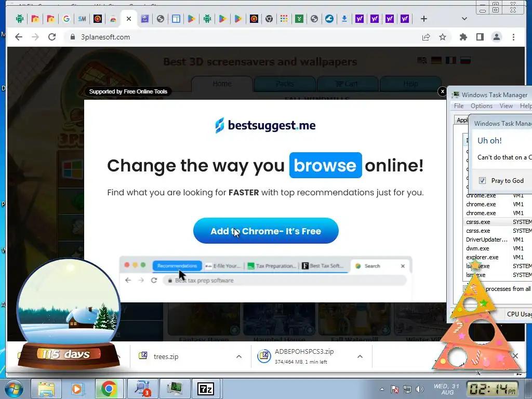The image size is (532, 399).
Task: Click the volume speaker tray icon
Action: (420, 389)
